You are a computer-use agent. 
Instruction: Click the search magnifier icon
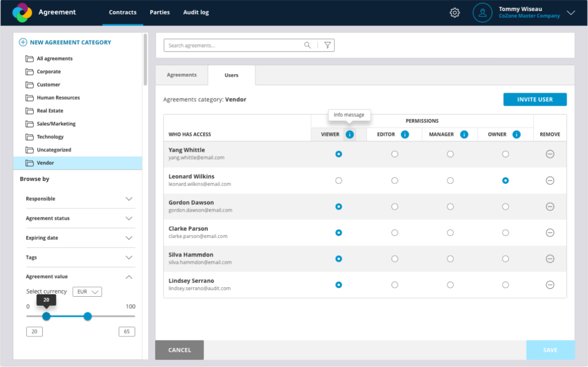pyautogui.click(x=308, y=45)
